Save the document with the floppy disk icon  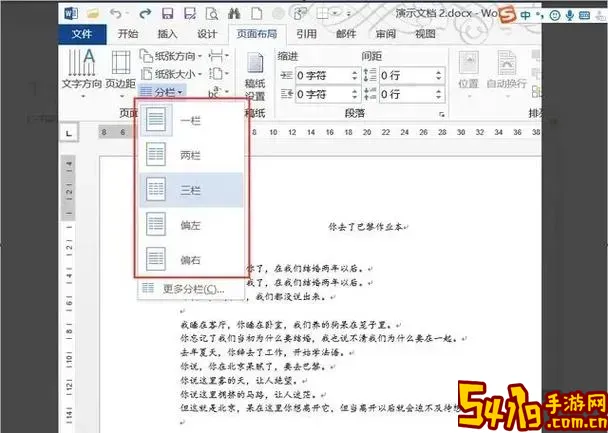[x=168, y=14]
